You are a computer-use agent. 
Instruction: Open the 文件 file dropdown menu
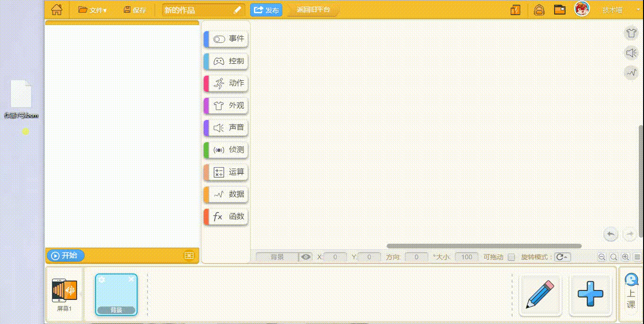coord(93,10)
